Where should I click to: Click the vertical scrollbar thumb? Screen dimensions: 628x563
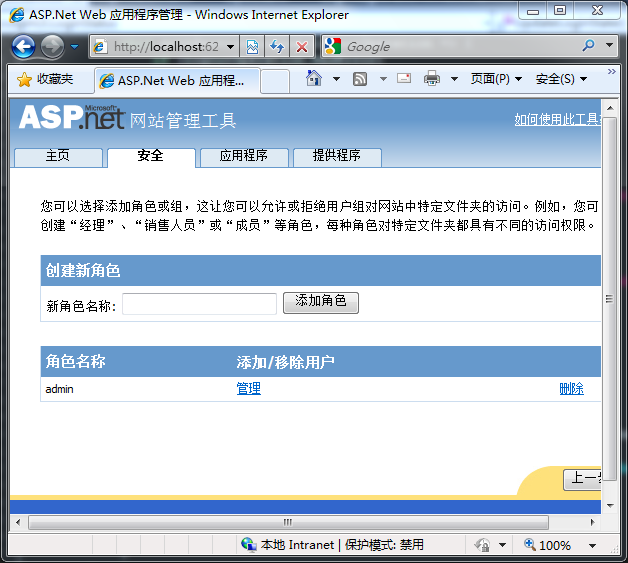(x=610, y=299)
